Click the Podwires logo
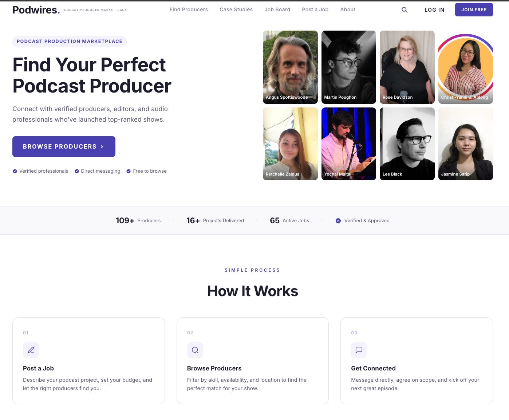The image size is (509, 420). coord(36,10)
